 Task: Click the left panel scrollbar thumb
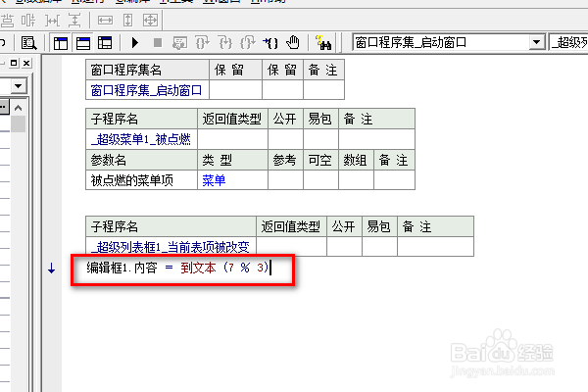point(18,124)
